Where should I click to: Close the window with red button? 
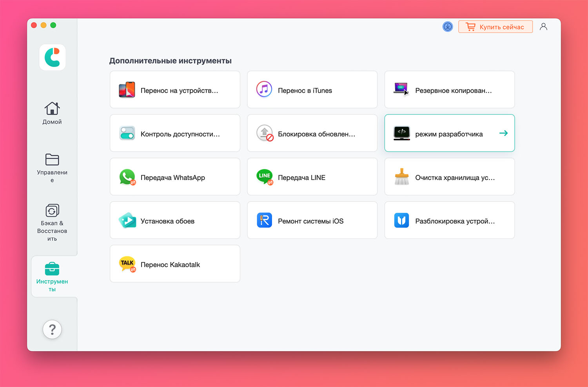(x=34, y=25)
